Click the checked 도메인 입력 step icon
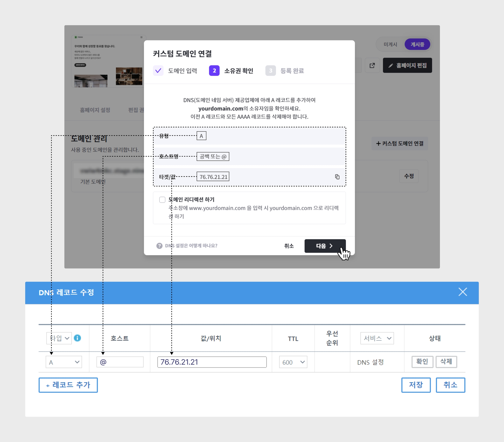This screenshot has height=442, width=504. coord(158,71)
